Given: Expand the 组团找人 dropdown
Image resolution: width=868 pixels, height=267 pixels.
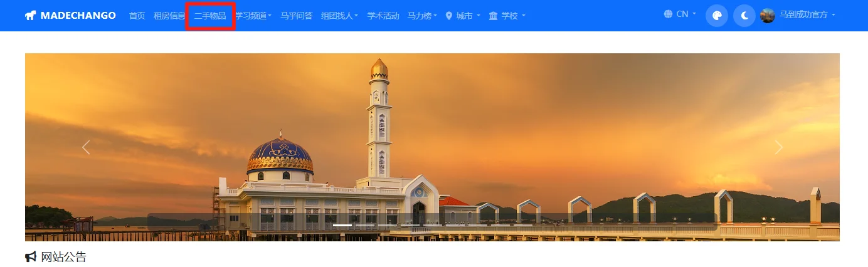Looking at the screenshot, I should [x=339, y=16].
